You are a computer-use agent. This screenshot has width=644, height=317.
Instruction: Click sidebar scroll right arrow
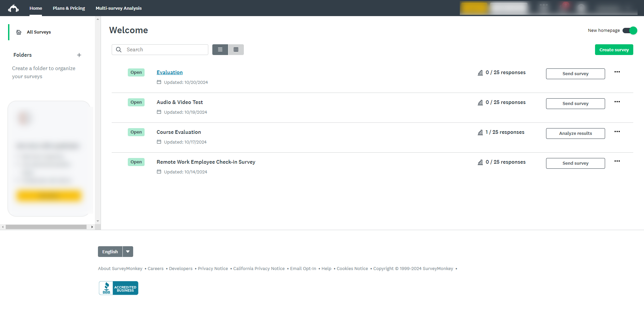click(92, 227)
